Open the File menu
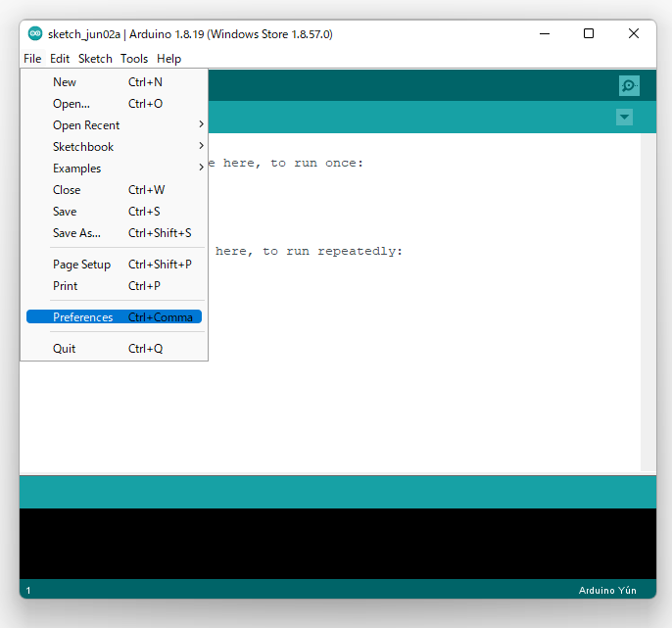The height and width of the screenshot is (628, 672). click(x=32, y=59)
